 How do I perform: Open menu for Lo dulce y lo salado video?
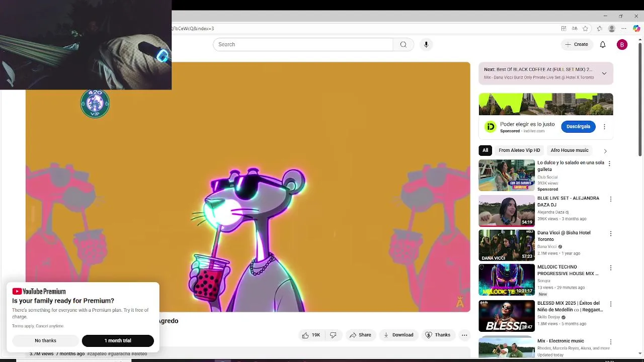pos(609,163)
